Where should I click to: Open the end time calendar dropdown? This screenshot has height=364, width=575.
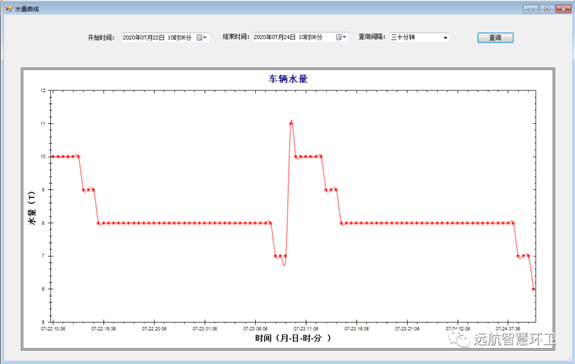pyautogui.click(x=341, y=37)
